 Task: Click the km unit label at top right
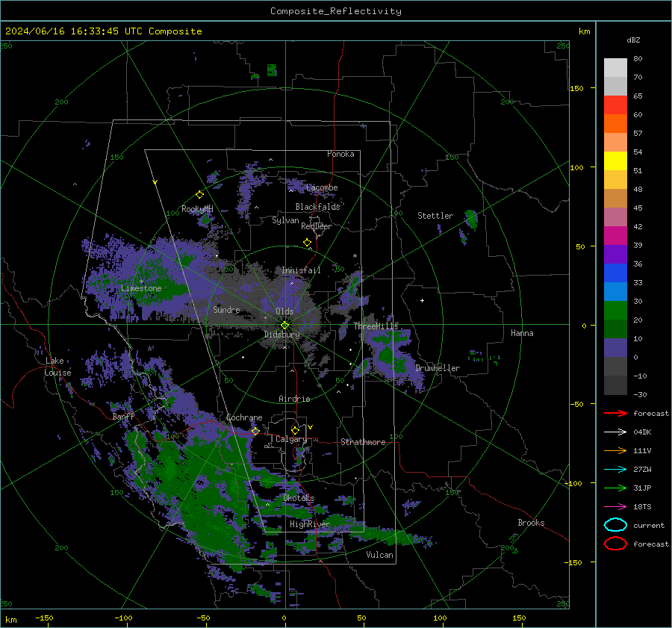(x=584, y=31)
